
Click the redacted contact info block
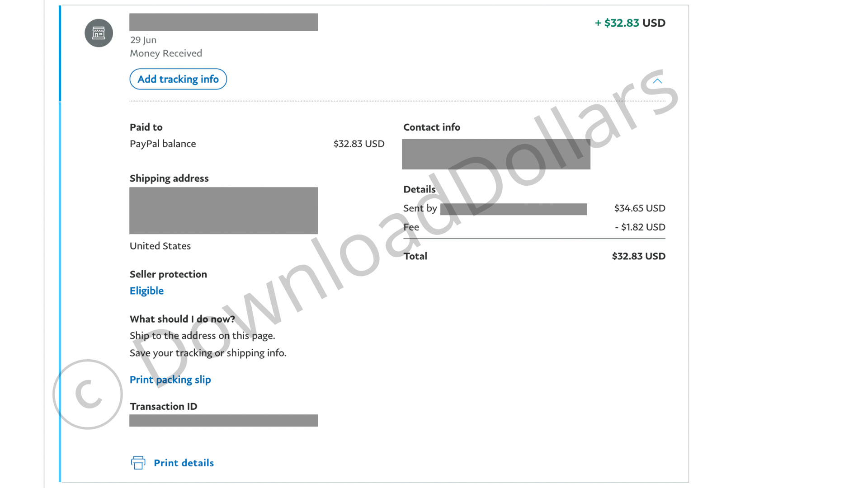(x=496, y=154)
